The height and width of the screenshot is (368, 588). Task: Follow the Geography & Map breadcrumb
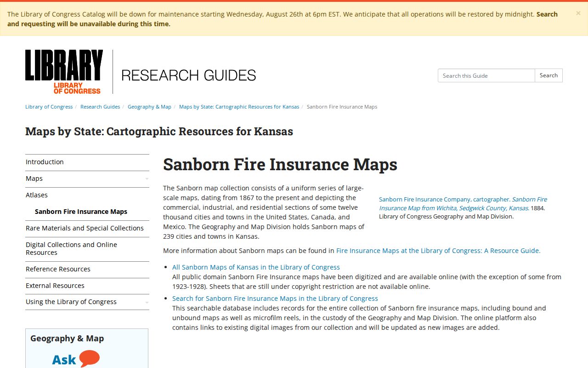149,107
